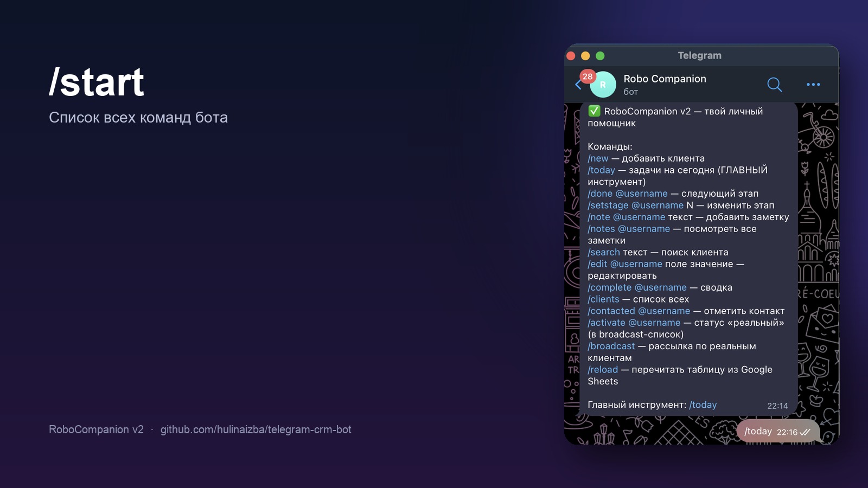Click @username after /done

[x=642, y=194]
